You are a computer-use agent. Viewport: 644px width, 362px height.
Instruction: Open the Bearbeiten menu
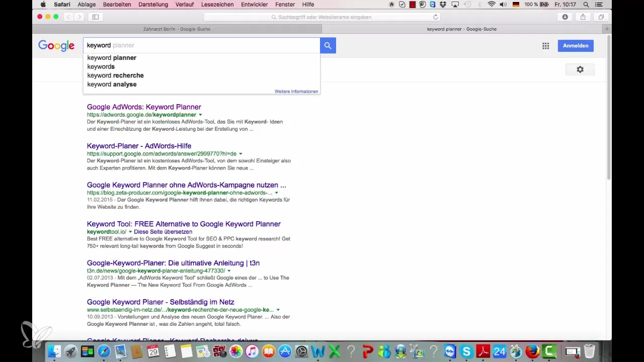click(117, 5)
